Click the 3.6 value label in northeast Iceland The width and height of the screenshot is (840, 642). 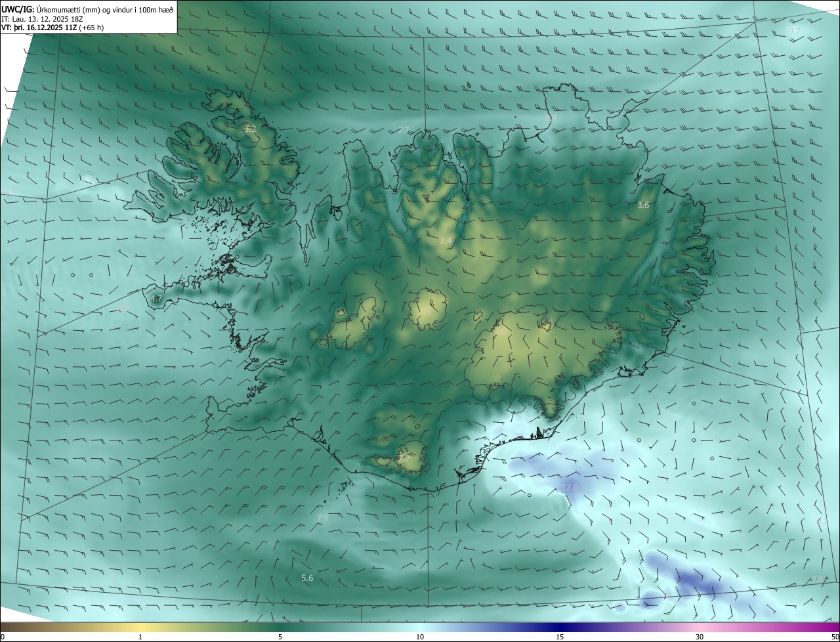[643, 205]
